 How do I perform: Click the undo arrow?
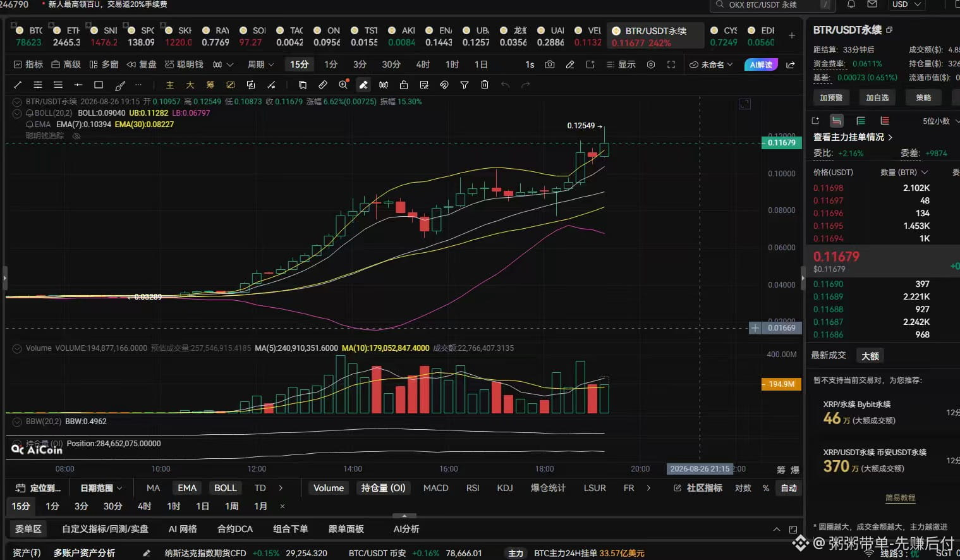[x=505, y=85]
